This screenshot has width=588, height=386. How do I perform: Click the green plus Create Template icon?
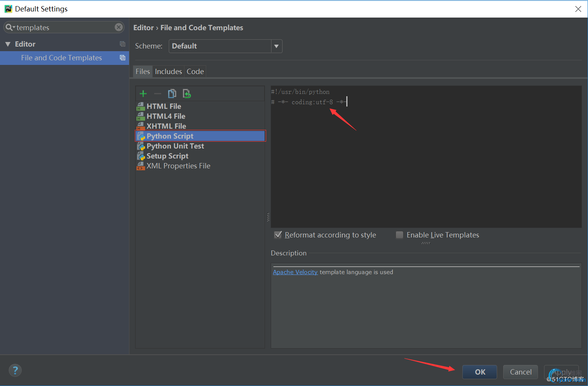[x=143, y=94]
